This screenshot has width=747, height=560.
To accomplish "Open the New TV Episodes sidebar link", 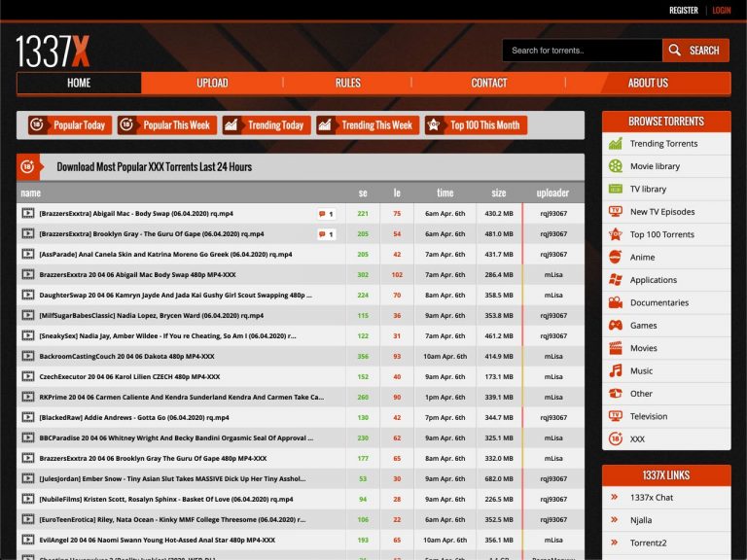I will pyautogui.click(x=662, y=211).
